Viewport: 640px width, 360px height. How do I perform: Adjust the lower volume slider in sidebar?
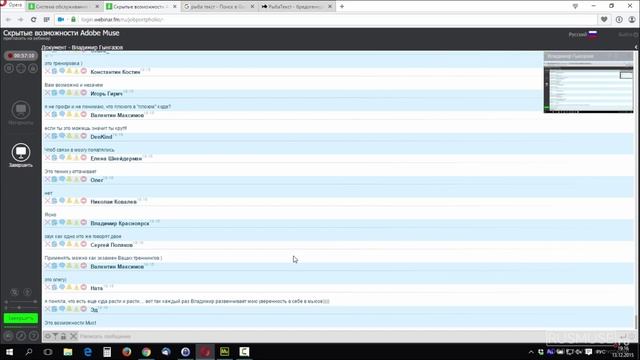coord(21,307)
